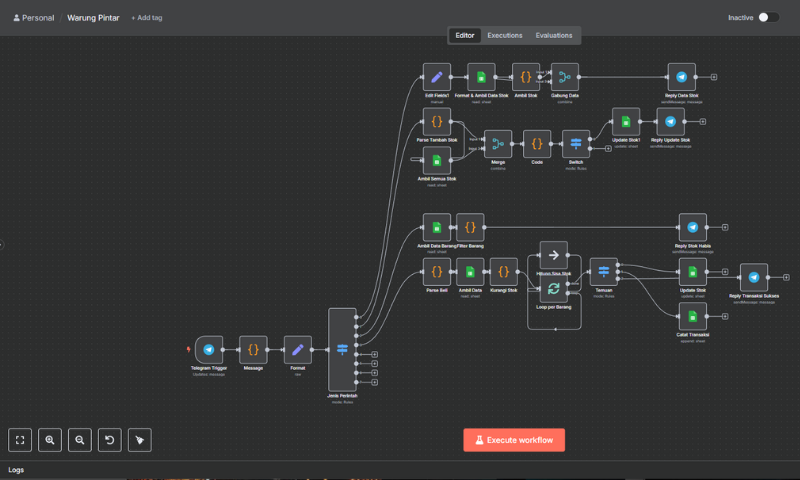The height and width of the screenshot is (480, 800).
Task: Toggle the workflow Inactive switch
Action: tap(768, 17)
